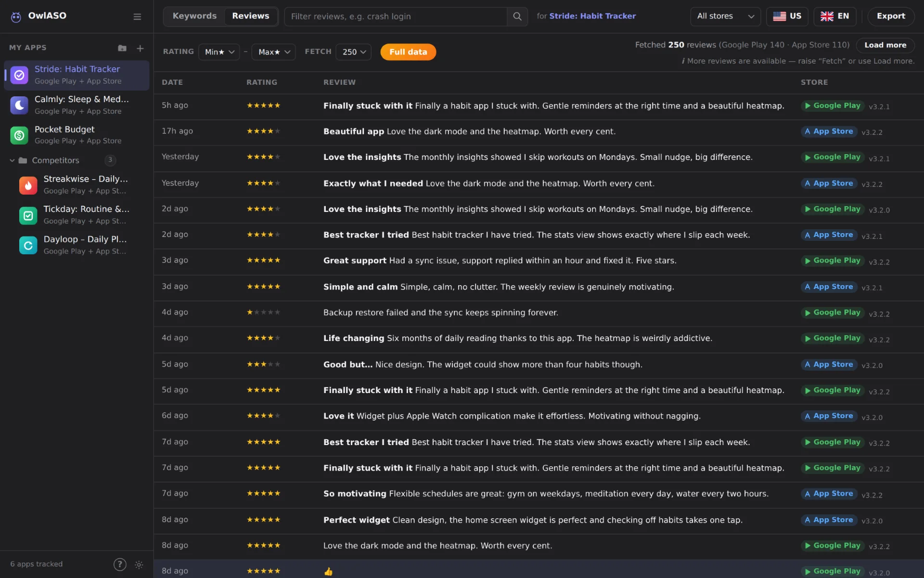This screenshot has width=924, height=578.
Task: Click the '6 apps tracked' status text
Action: (x=37, y=564)
